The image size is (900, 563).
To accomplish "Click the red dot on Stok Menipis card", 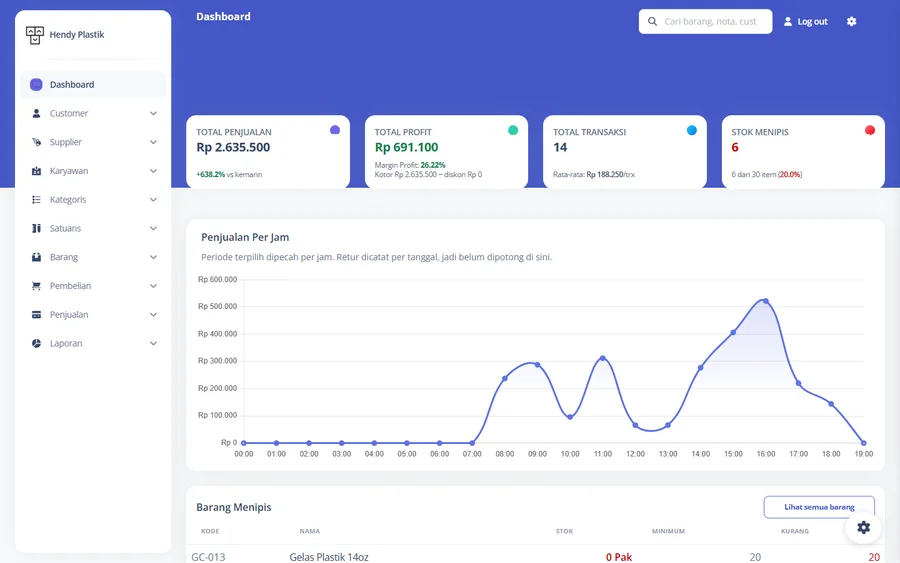I will [870, 130].
